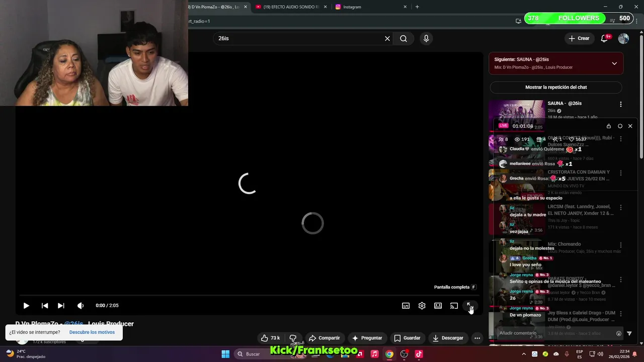Skip to next video in player
Image resolution: width=644 pixels, height=362 pixels.
pyautogui.click(x=61, y=306)
